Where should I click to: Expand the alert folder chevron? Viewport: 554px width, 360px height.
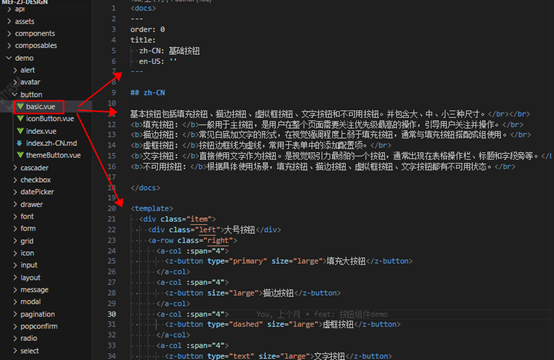[x=15, y=70]
